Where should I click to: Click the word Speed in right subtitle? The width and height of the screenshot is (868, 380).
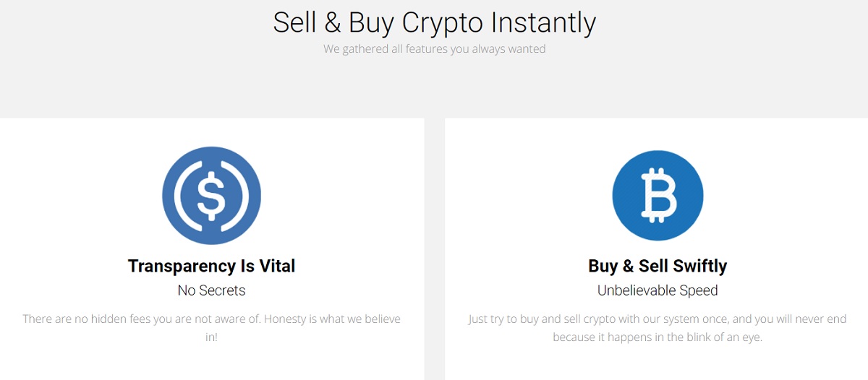pyautogui.click(x=698, y=290)
